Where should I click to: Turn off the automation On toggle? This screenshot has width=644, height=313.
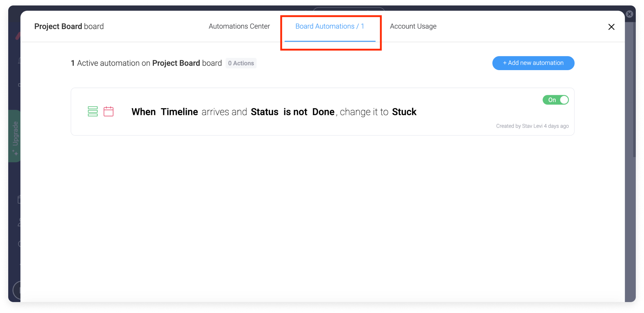(x=556, y=100)
